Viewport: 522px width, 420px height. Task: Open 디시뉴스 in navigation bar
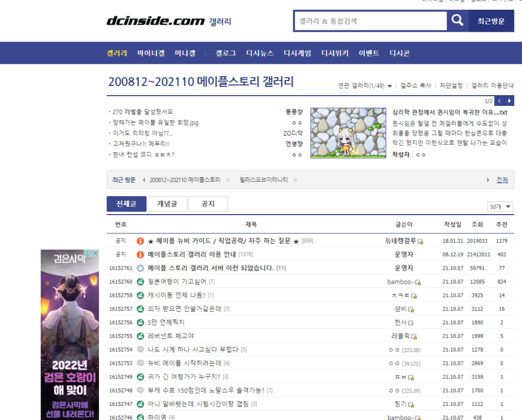pyautogui.click(x=260, y=53)
